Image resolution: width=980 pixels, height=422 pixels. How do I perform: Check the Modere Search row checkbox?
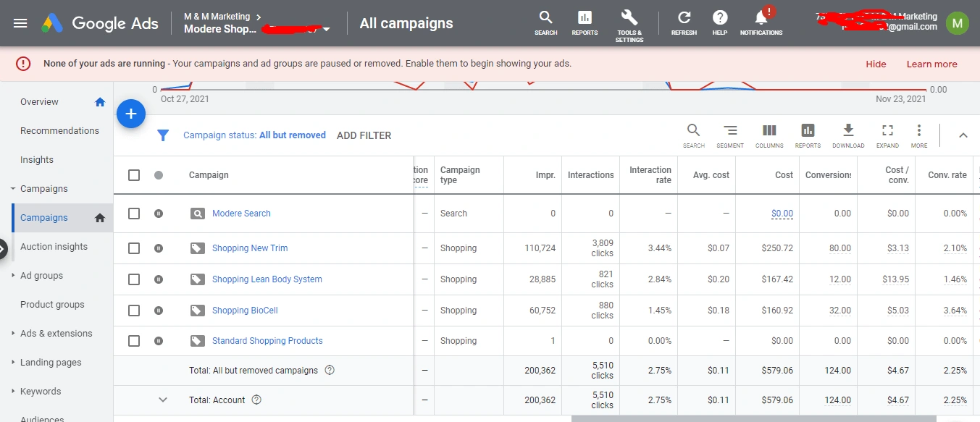[134, 214]
